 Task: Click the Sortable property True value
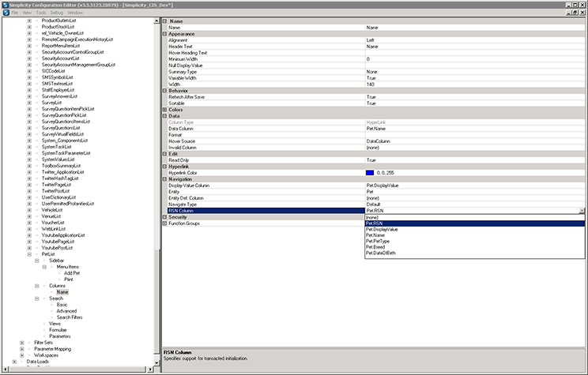pyautogui.click(x=475, y=103)
